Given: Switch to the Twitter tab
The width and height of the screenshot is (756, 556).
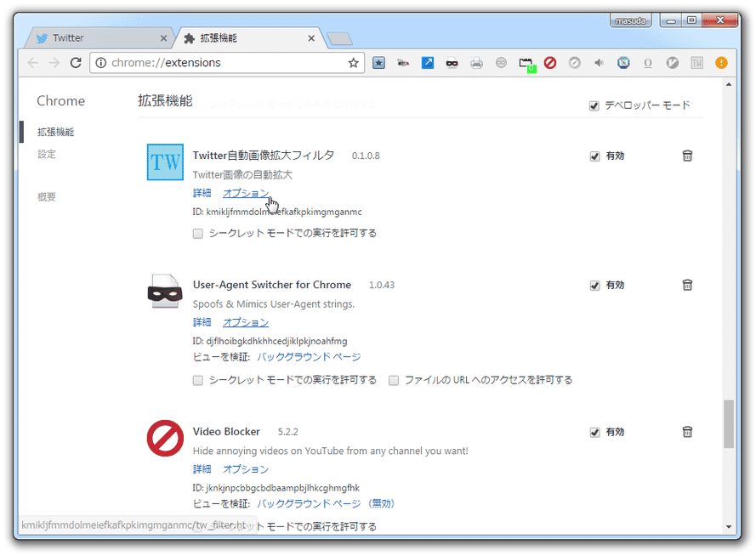Looking at the screenshot, I should tap(100, 38).
